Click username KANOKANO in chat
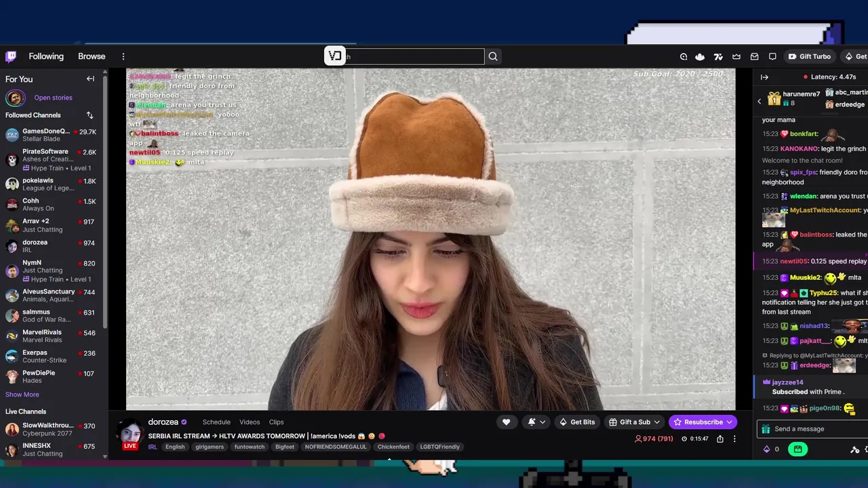The height and width of the screenshot is (488, 868). (798, 148)
